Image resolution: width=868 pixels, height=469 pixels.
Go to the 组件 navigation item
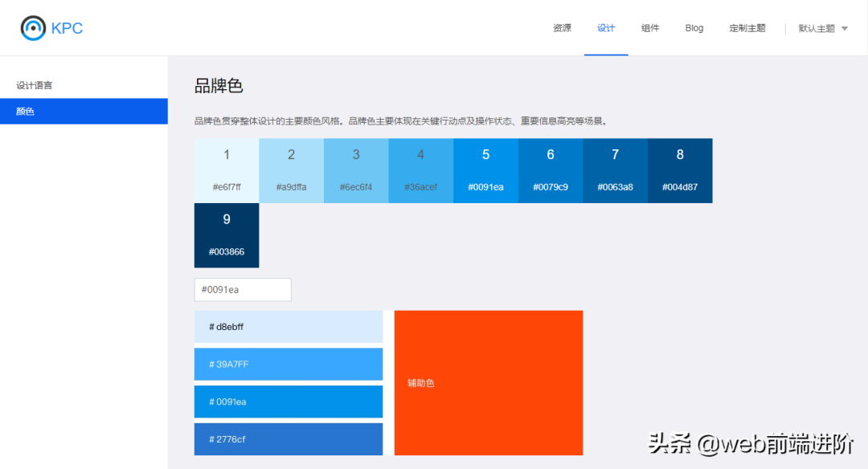(650, 28)
